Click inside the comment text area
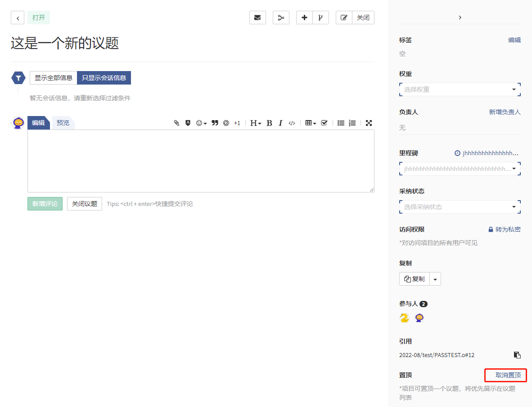The height and width of the screenshot is (407, 532). [x=201, y=161]
